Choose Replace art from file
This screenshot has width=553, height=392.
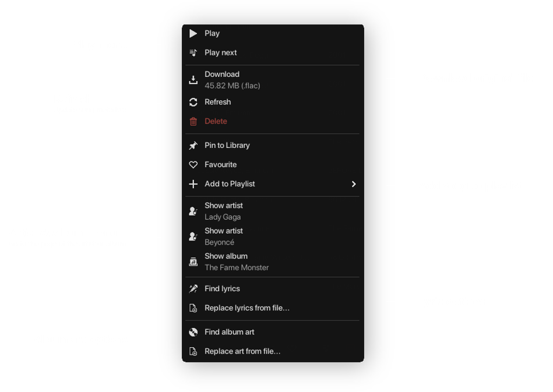[242, 352]
